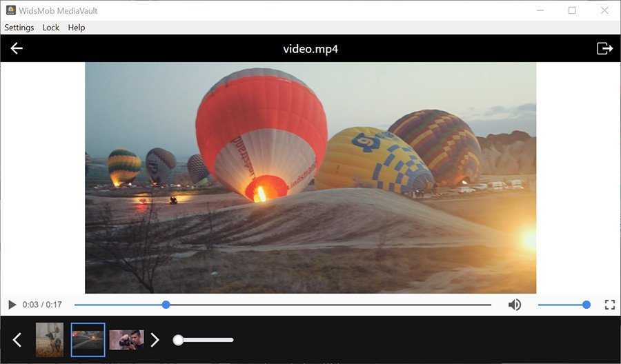Open the Settings menu
This screenshot has width=621, height=364.
(x=19, y=28)
